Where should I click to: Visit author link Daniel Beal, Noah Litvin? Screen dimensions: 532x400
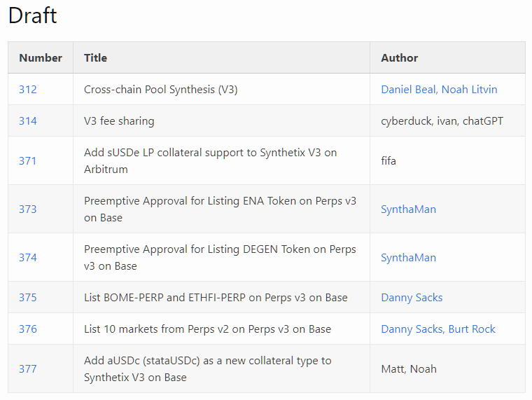click(x=439, y=89)
